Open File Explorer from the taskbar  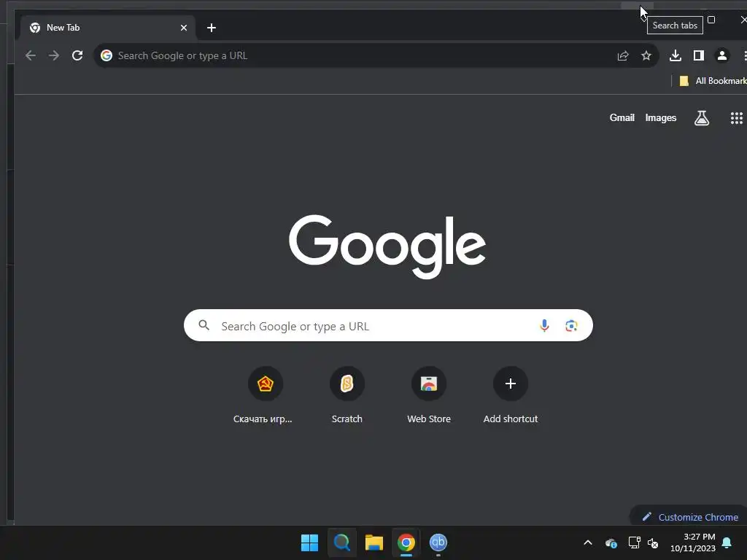[x=374, y=542]
